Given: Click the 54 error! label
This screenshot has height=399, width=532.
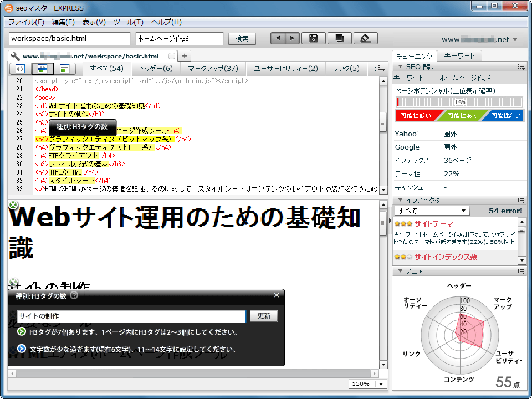Looking at the screenshot, I should (505, 211).
